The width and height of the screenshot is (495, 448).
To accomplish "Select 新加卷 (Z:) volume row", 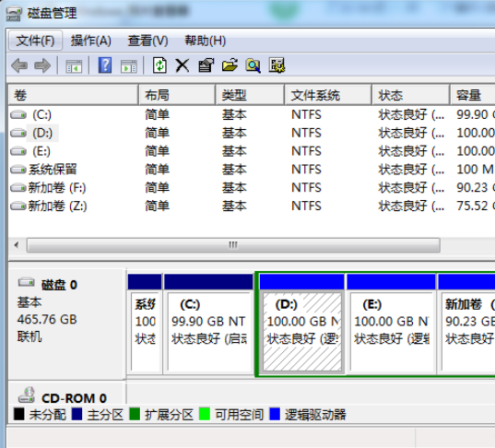I will click(252, 206).
